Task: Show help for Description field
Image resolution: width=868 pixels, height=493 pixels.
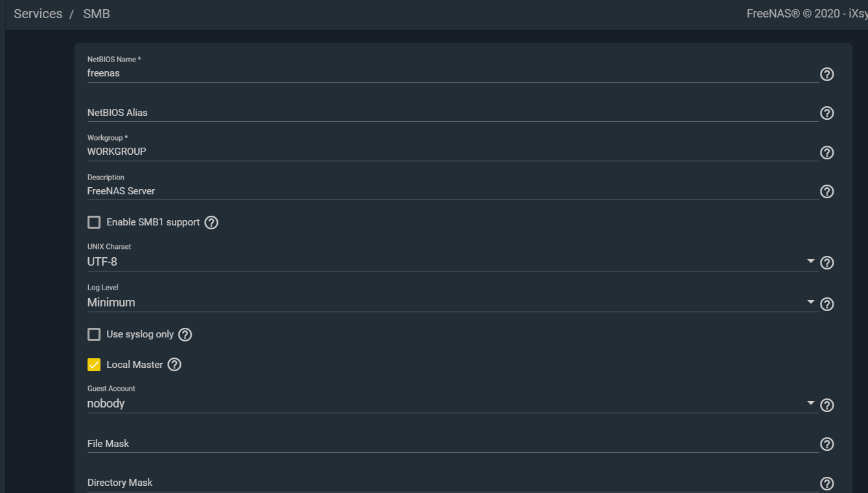Action: [x=827, y=192]
